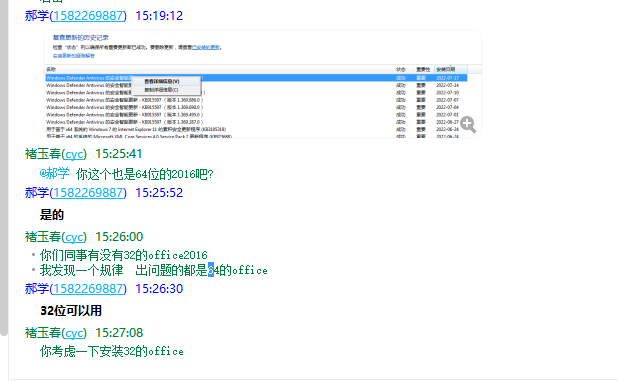Screen dimensions: 617x381
Task: Click the highlighted character in 出问题的都是 message
Action: click(x=211, y=270)
